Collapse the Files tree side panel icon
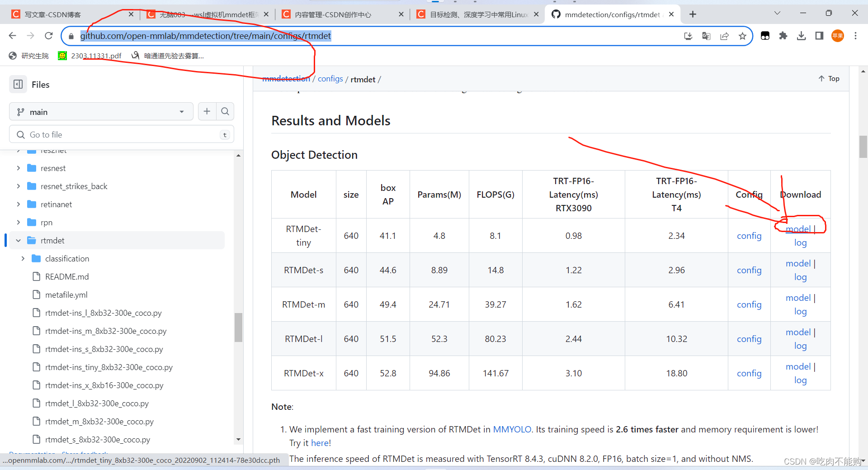 click(x=18, y=84)
